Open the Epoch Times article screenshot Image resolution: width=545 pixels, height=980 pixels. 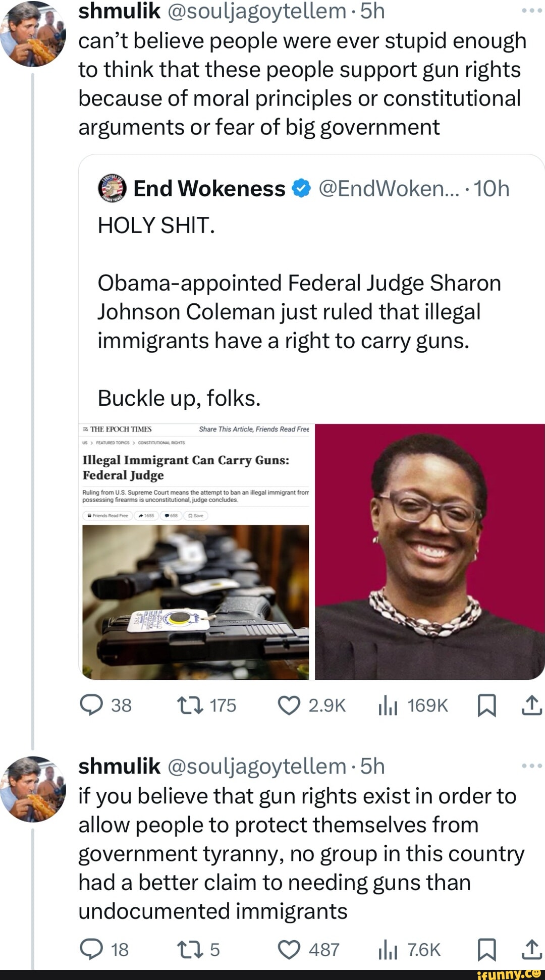point(196,552)
